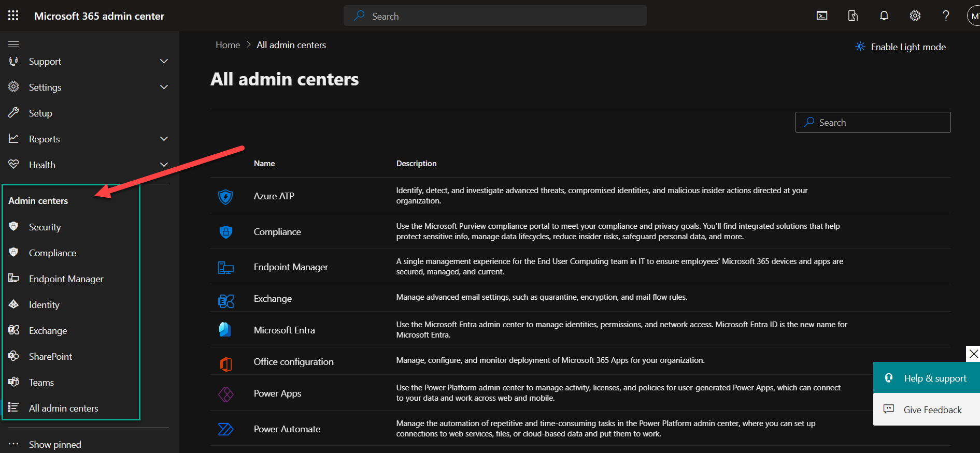Click the Setup wrench icon
This screenshot has height=453, width=980.
14,112
